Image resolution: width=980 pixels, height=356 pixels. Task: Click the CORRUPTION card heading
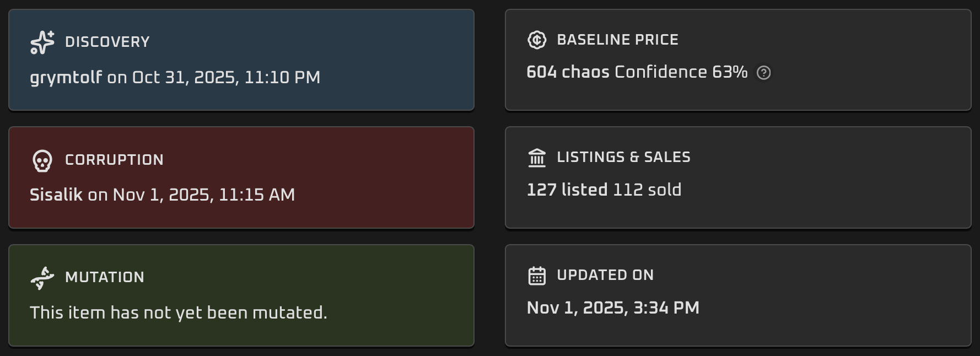coord(114,160)
